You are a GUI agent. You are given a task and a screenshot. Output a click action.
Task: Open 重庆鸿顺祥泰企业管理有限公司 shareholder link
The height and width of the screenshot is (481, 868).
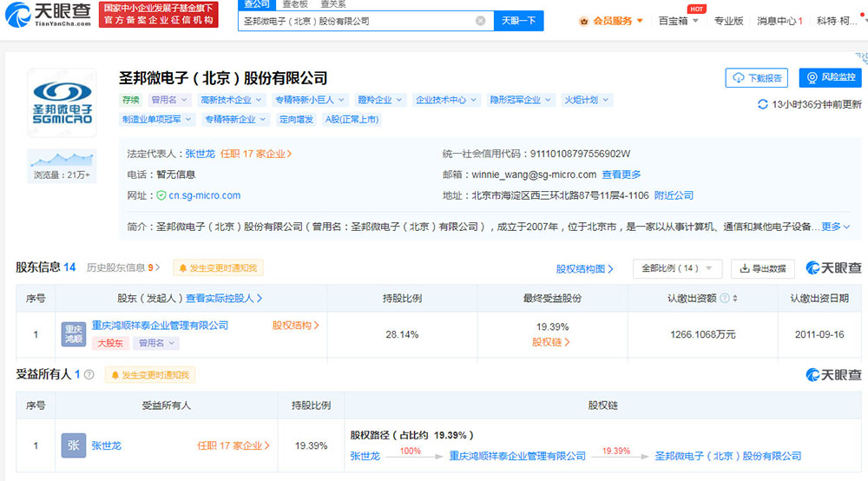pyautogui.click(x=160, y=326)
